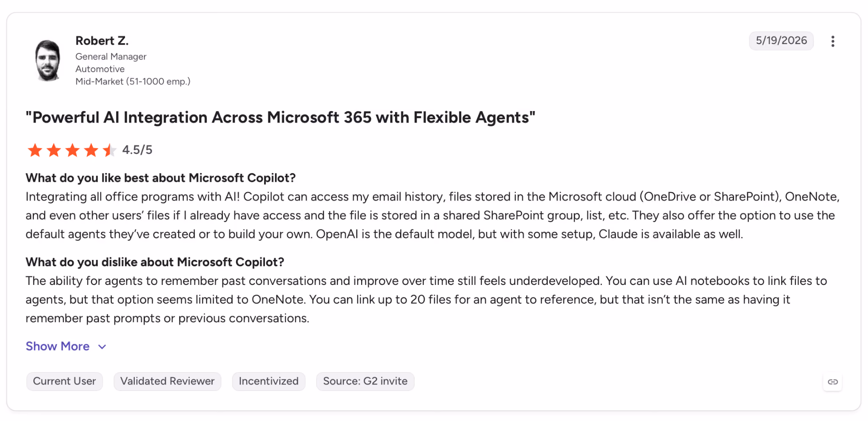Open the three-dot options menu
Viewport: 868px width, 421px height.
(x=832, y=41)
